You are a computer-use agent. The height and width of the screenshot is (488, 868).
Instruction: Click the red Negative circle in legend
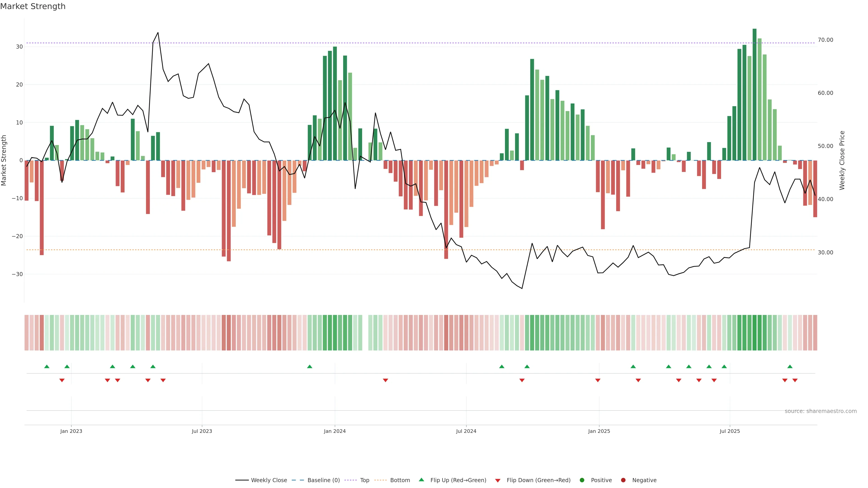623,480
